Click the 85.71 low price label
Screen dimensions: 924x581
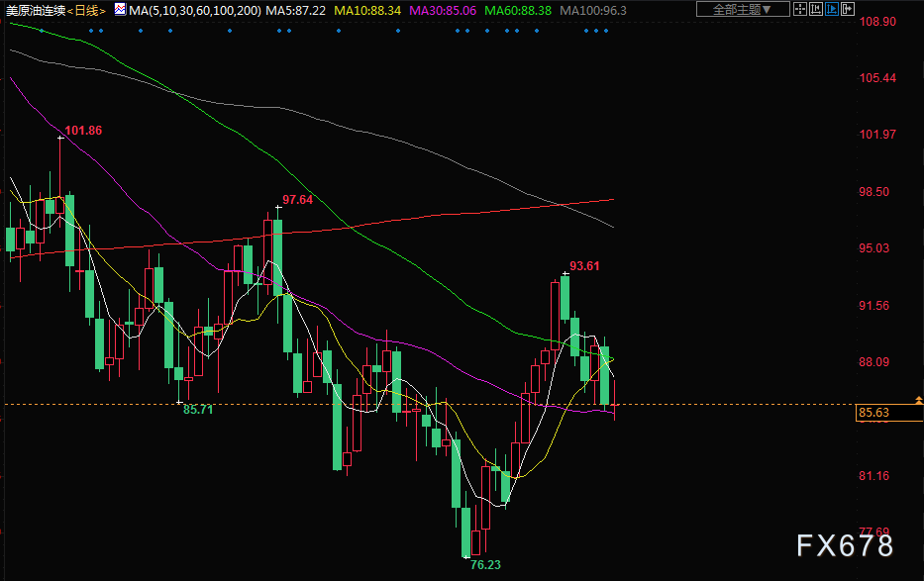coord(198,410)
